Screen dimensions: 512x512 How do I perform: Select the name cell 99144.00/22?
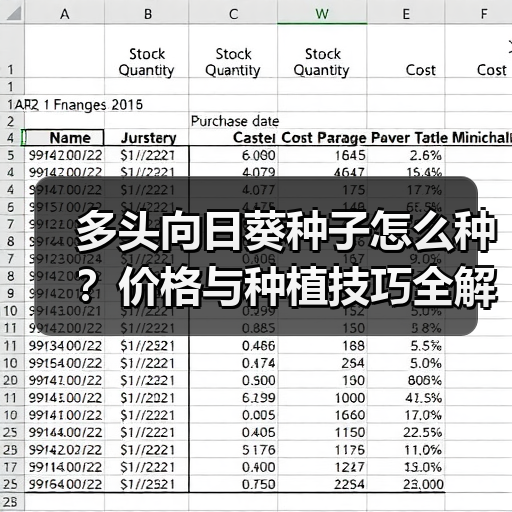[64, 432]
